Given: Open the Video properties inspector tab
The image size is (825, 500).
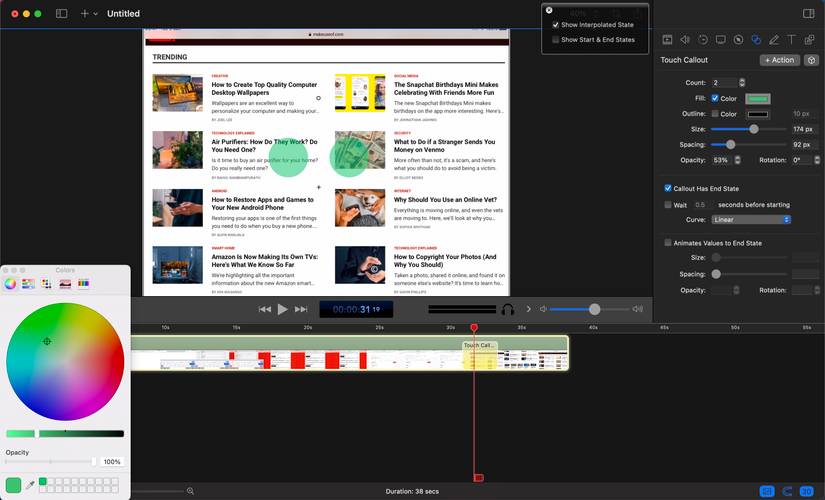Looking at the screenshot, I should tap(667, 39).
